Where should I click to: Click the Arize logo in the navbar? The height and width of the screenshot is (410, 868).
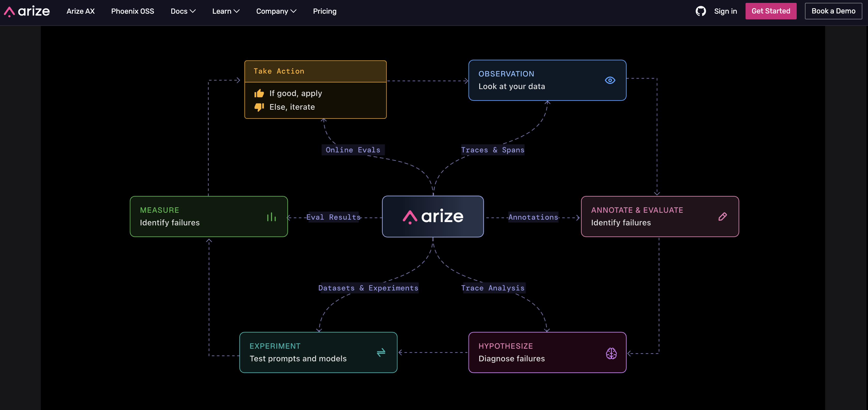(27, 11)
